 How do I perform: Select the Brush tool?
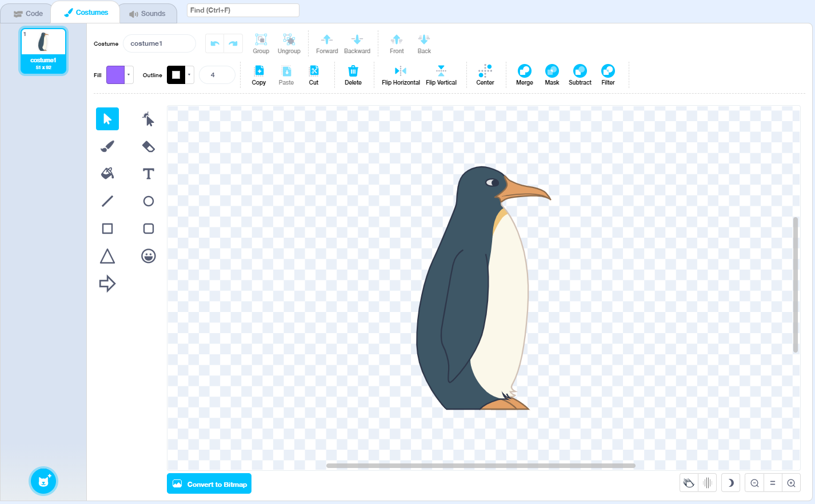pos(107,146)
